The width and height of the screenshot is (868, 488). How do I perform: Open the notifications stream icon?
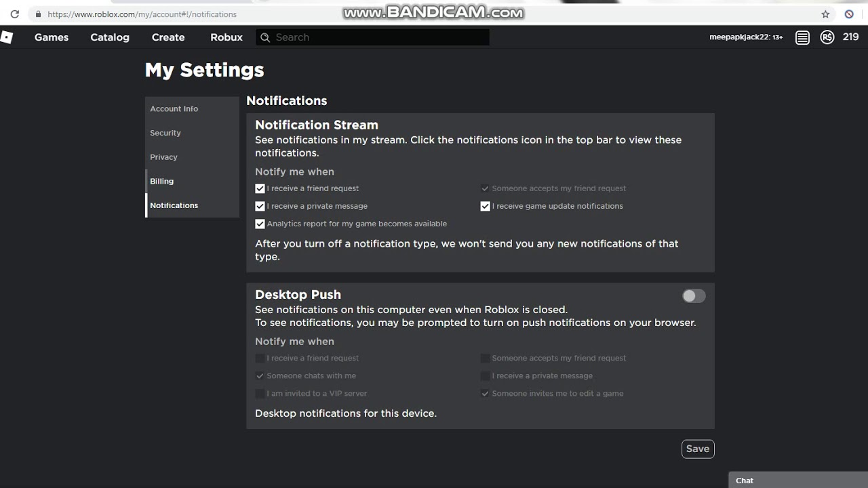(x=802, y=38)
